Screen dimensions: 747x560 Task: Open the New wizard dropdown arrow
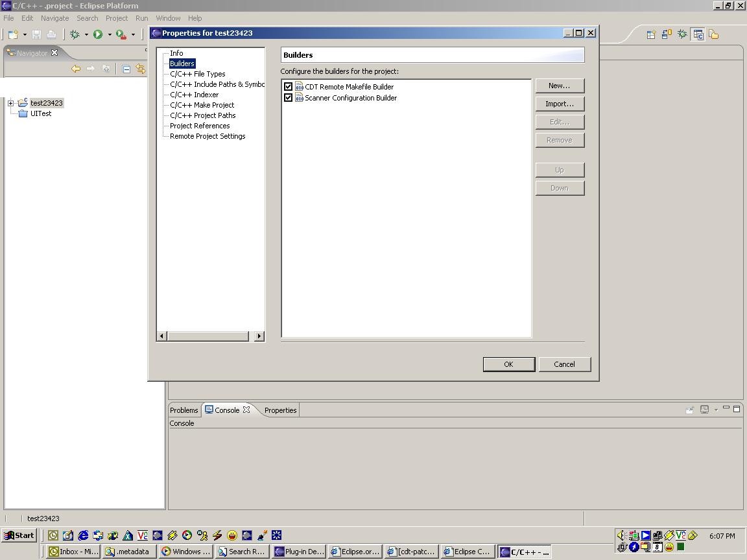click(25, 35)
